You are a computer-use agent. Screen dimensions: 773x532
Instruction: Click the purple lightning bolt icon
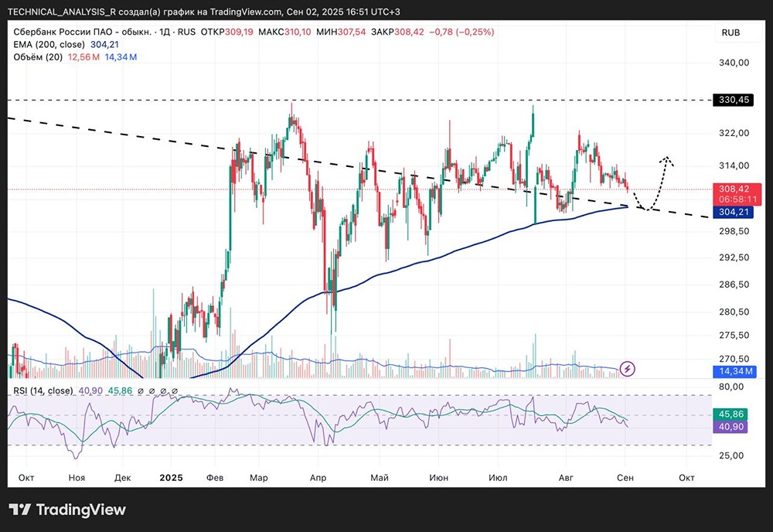point(627,368)
